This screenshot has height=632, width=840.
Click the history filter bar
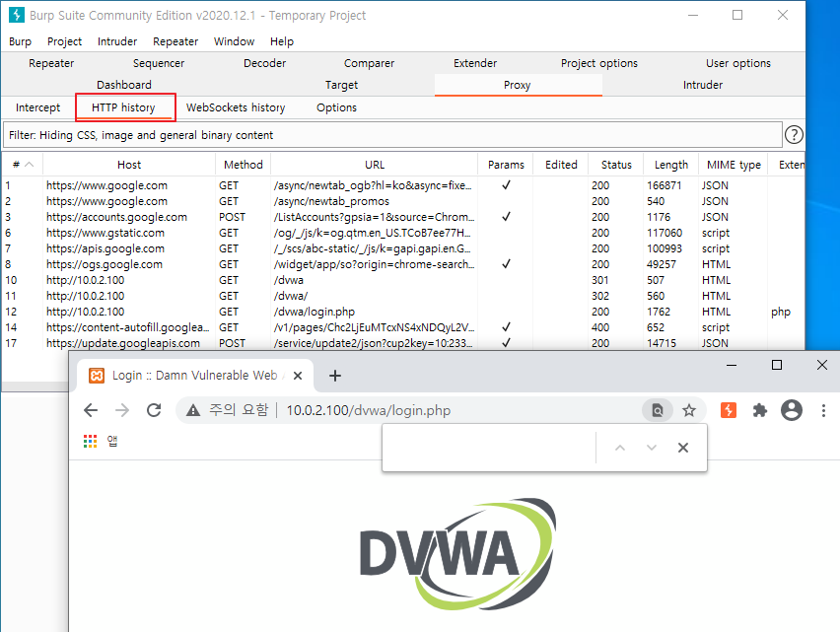click(392, 135)
